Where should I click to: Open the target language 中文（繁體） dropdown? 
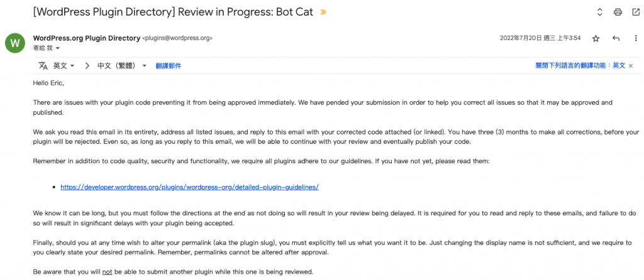tap(122, 65)
